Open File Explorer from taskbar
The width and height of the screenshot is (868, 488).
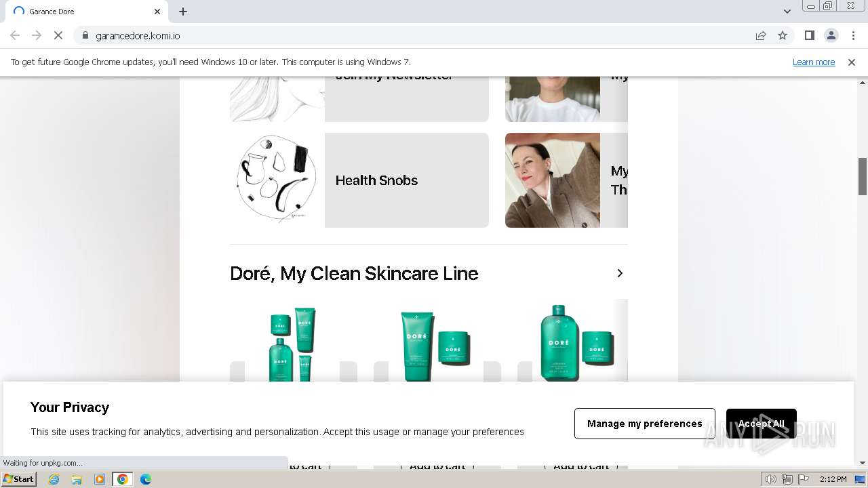tap(77, 479)
